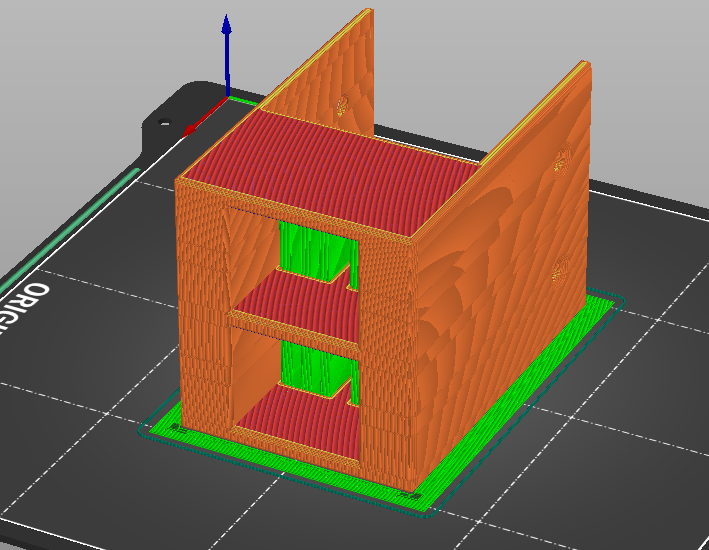The image size is (709, 550).
Task: Click empty print bed area at bottom-right
Action: click(x=620, y=480)
